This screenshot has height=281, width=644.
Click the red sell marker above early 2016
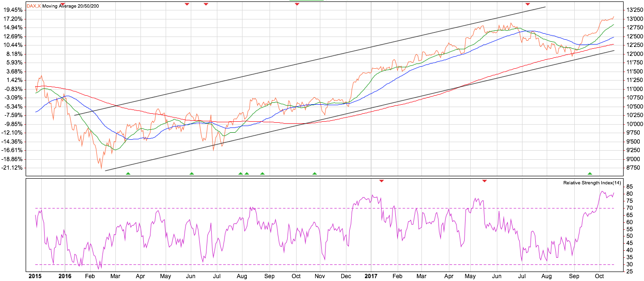point(63,4)
